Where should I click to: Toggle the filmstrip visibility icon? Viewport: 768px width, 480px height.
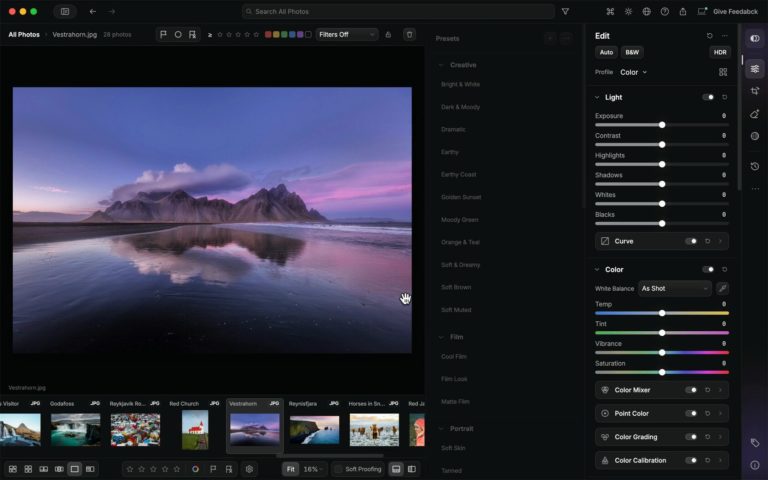(396, 469)
